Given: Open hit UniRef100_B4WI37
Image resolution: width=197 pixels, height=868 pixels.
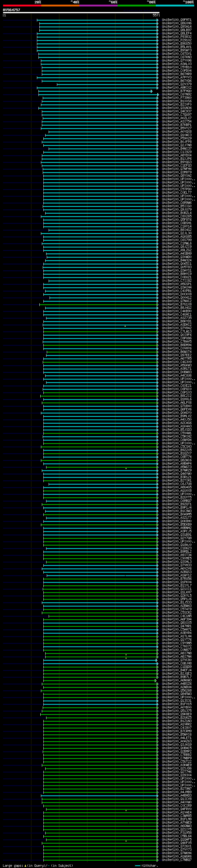Looking at the screenshot, I should [x=176, y=149].
